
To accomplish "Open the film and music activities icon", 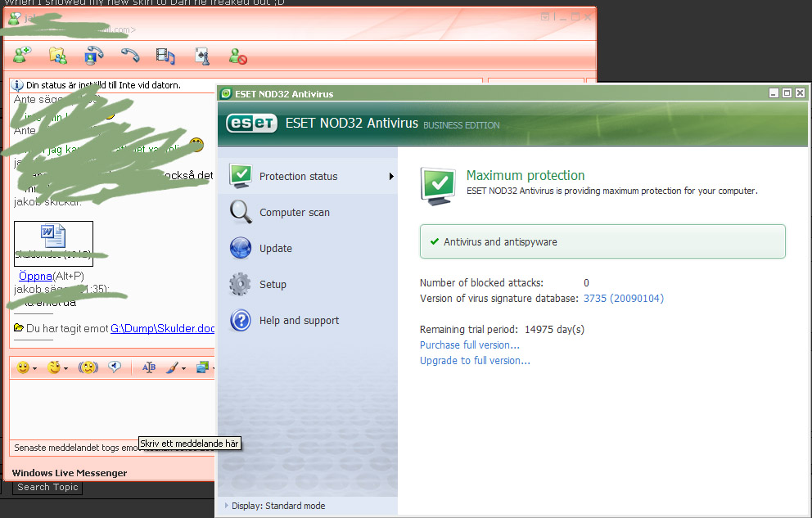I will pos(165,55).
